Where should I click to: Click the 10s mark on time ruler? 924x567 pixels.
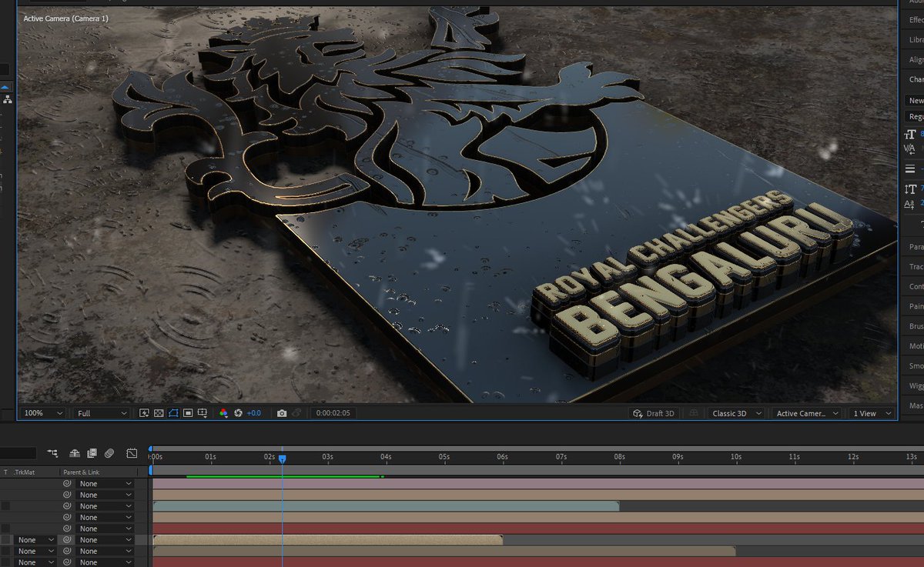[x=736, y=457]
